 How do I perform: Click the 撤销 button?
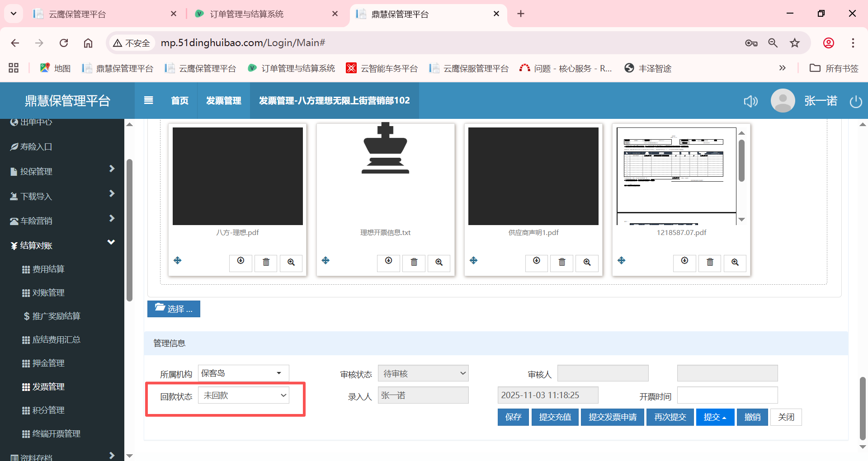pyautogui.click(x=752, y=417)
